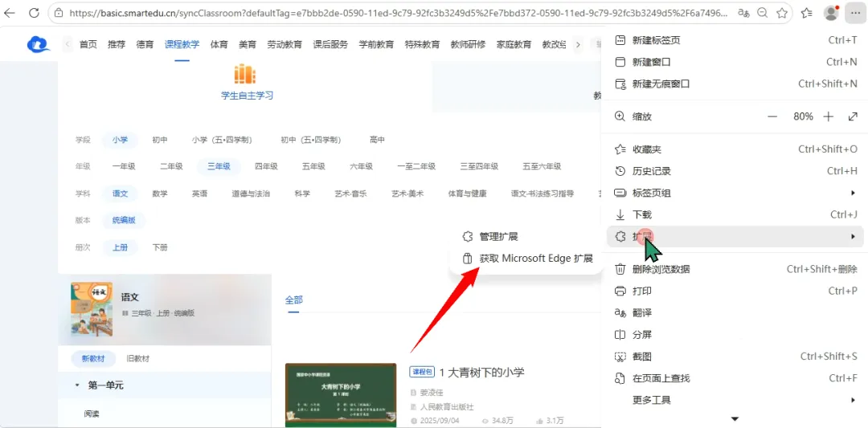Open 历史记录 menu entry
Screen dimensions: 868x428
[736, 171]
